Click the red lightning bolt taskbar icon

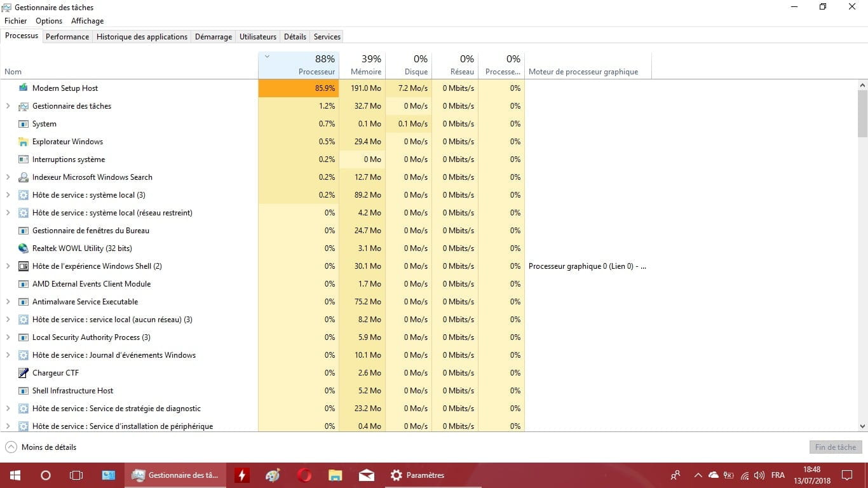coord(242,475)
